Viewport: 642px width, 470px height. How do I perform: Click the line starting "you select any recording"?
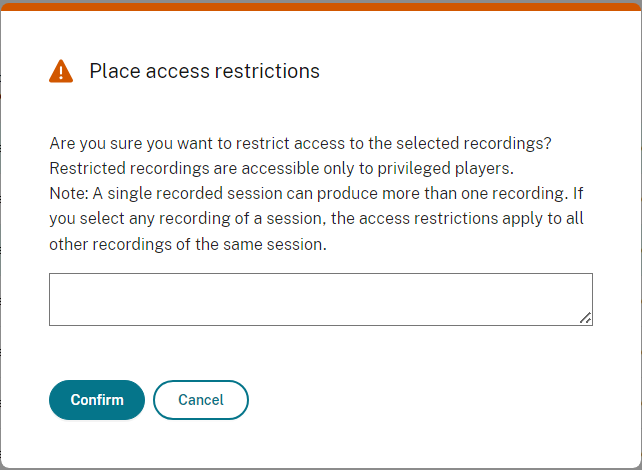(317, 219)
